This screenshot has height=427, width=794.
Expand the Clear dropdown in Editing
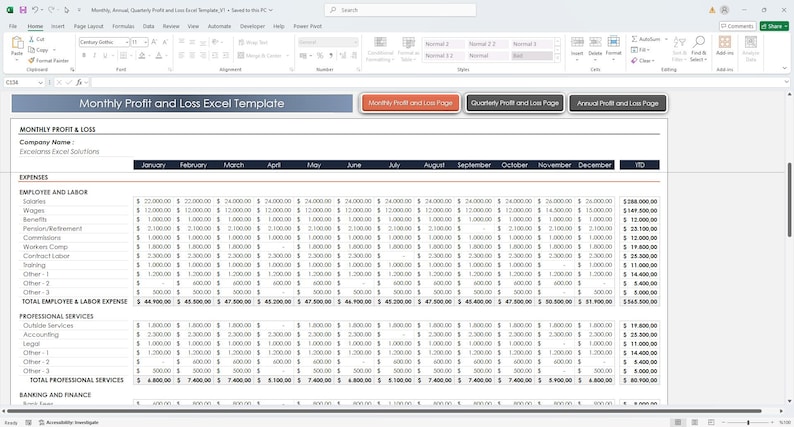pyautogui.click(x=653, y=61)
